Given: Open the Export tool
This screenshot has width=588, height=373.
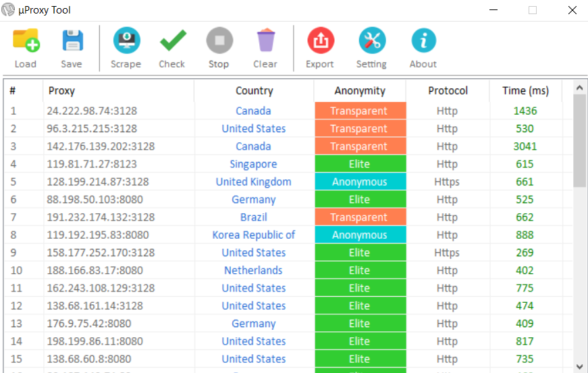Looking at the screenshot, I should 320,42.
